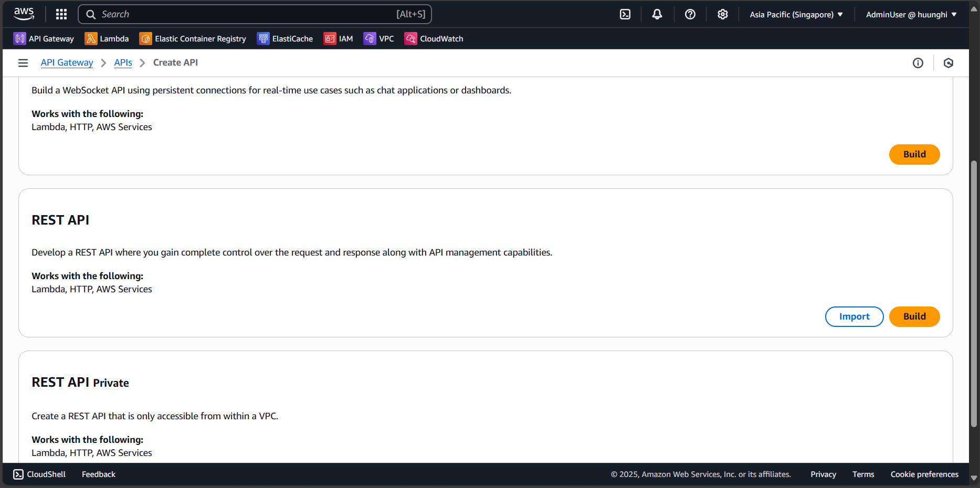Open VPC favorite shortcut

coord(379,39)
